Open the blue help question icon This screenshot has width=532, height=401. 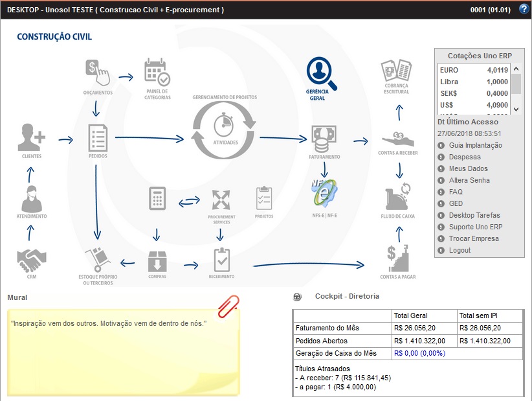click(x=524, y=9)
